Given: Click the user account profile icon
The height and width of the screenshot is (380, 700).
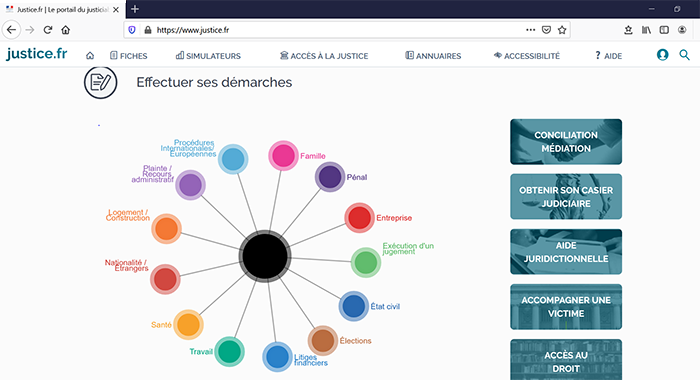Looking at the screenshot, I should pyautogui.click(x=662, y=55).
